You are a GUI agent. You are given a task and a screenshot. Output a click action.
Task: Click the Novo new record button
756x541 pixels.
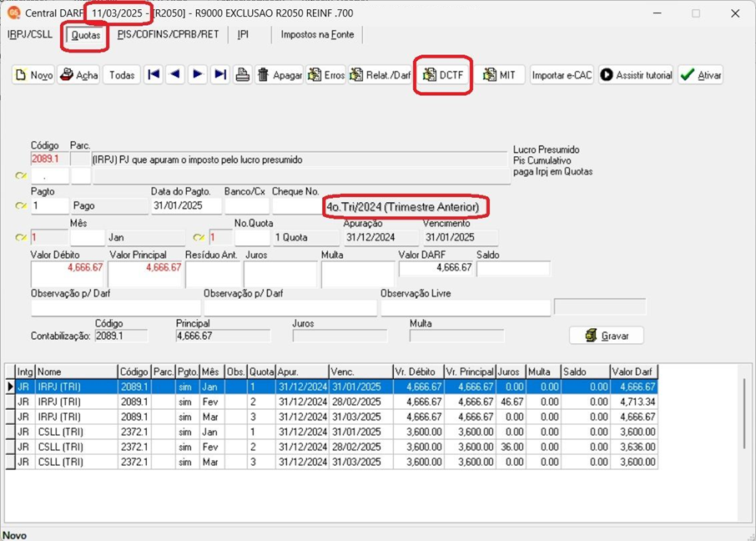33,75
